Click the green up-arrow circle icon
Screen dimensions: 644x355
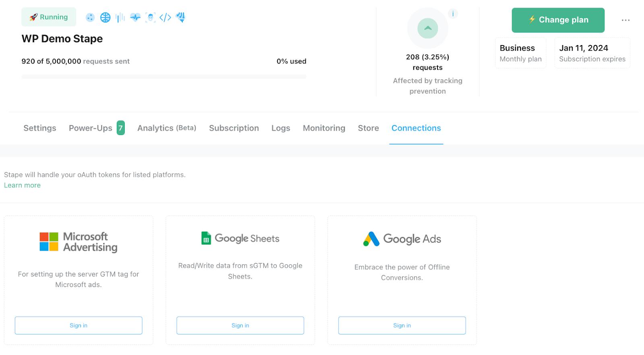pos(427,28)
